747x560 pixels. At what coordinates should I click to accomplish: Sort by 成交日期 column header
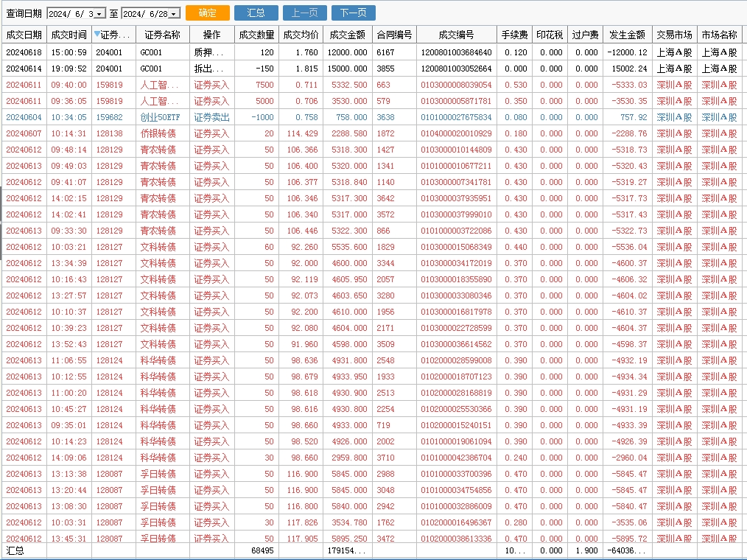pyautogui.click(x=24, y=35)
